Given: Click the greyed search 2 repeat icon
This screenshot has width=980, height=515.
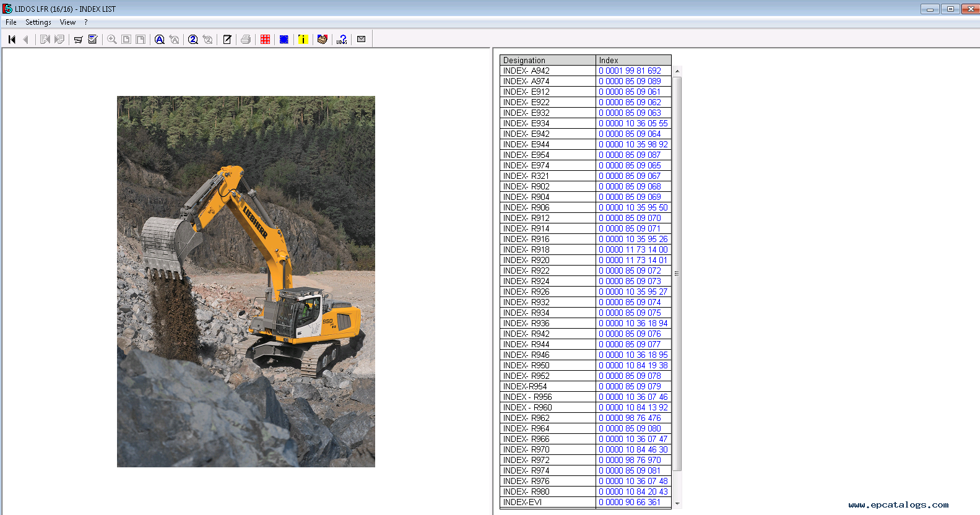Looking at the screenshot, I should point(208,40).
